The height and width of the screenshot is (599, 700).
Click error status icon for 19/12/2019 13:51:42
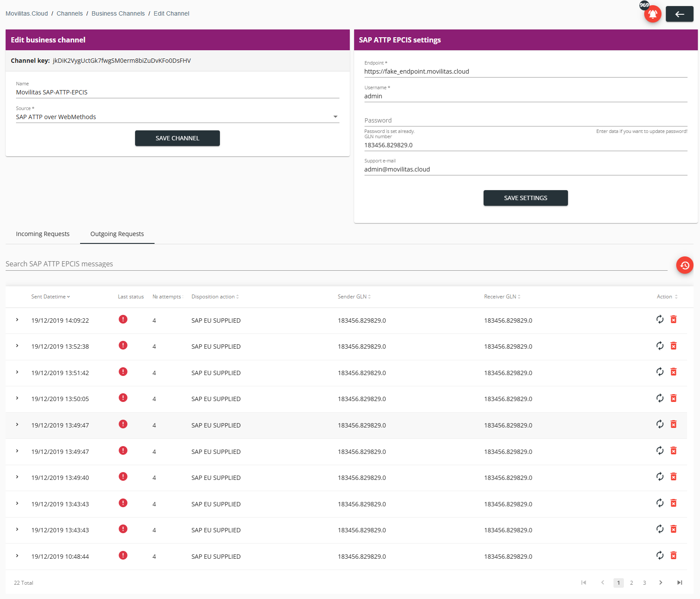pos(123,372)
